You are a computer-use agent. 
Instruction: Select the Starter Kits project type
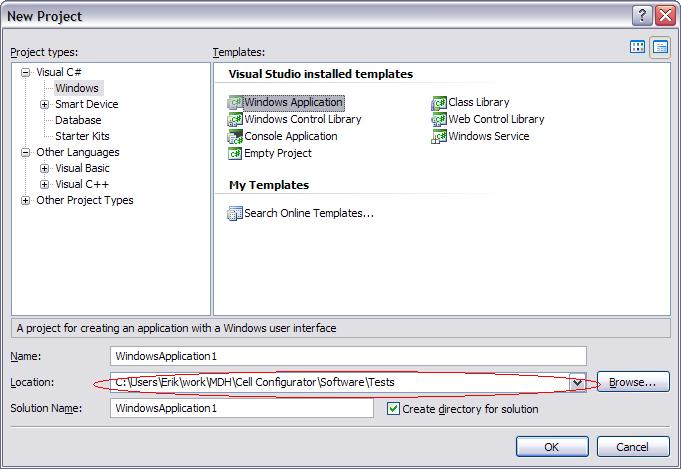point(83,136)
